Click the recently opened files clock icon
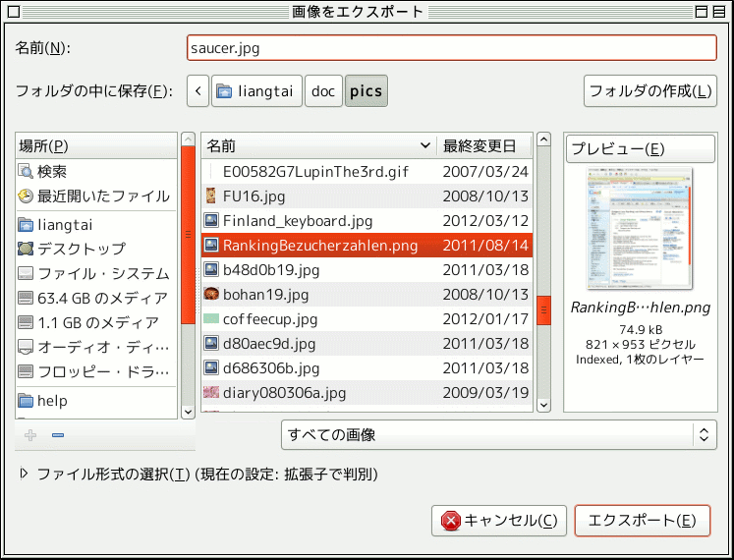Screen dimensions: 734x560 [x=26, y=196]
